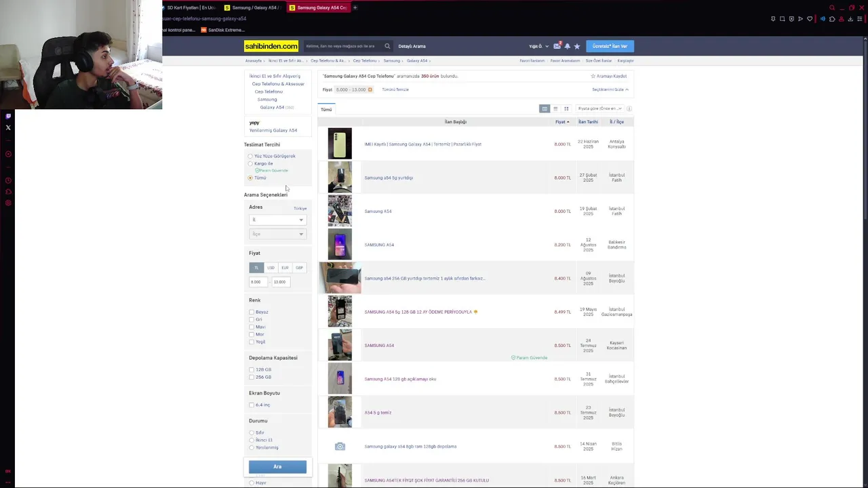
Task: Click the search magnifier icon in site header
Action: (387, 46)
